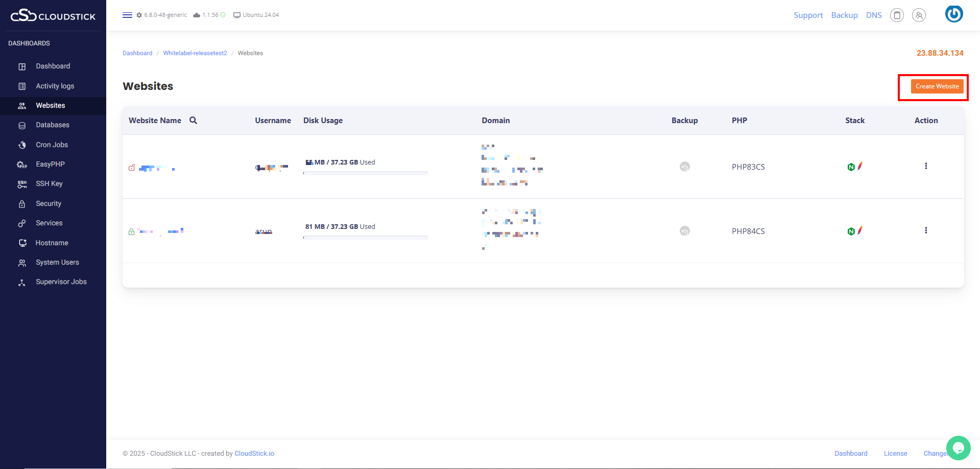Open the Support link in header
This screenshot has width=980, height=469.
[x=808, y=15]
